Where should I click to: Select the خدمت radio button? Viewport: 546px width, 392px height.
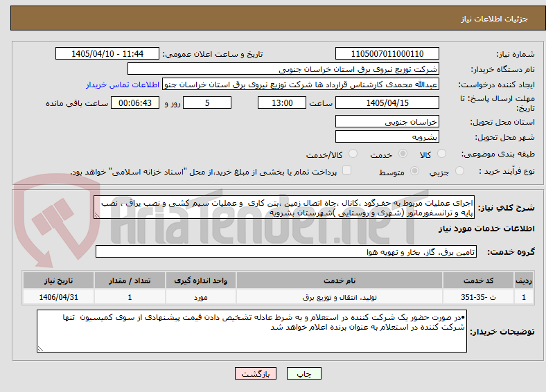(403, 154)
